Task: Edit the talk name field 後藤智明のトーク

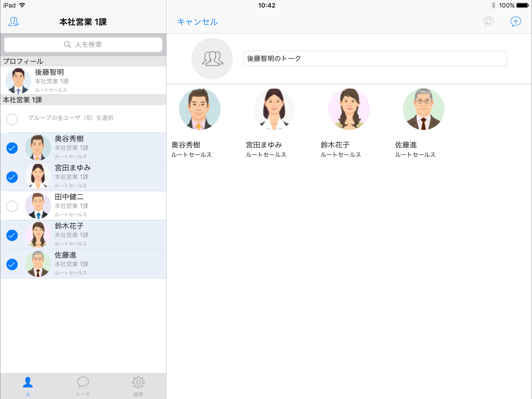Action: [x=375, y=59]
